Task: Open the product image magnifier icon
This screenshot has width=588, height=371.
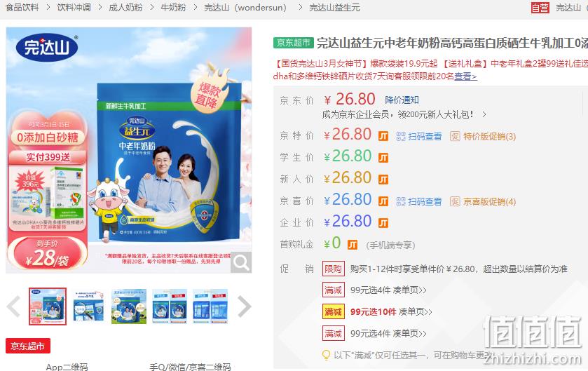Action: point(241,262)
